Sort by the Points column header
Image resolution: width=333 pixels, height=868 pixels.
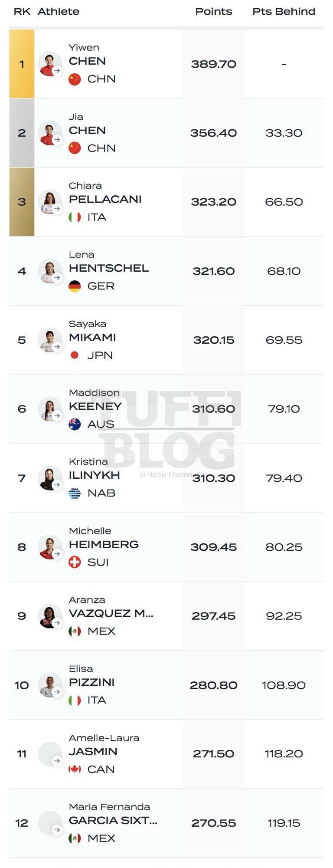click(213, 12)
